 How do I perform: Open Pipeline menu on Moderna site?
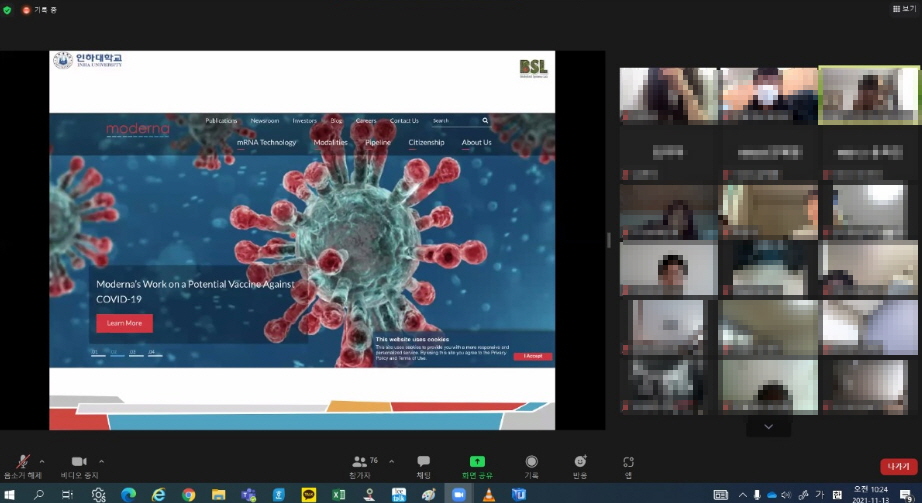[x=378, y=142]
